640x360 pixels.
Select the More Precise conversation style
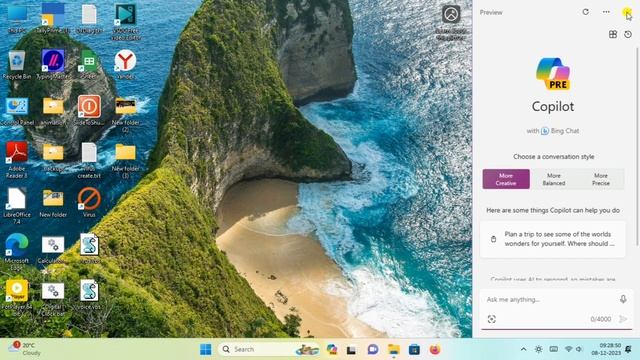(601, 179)
